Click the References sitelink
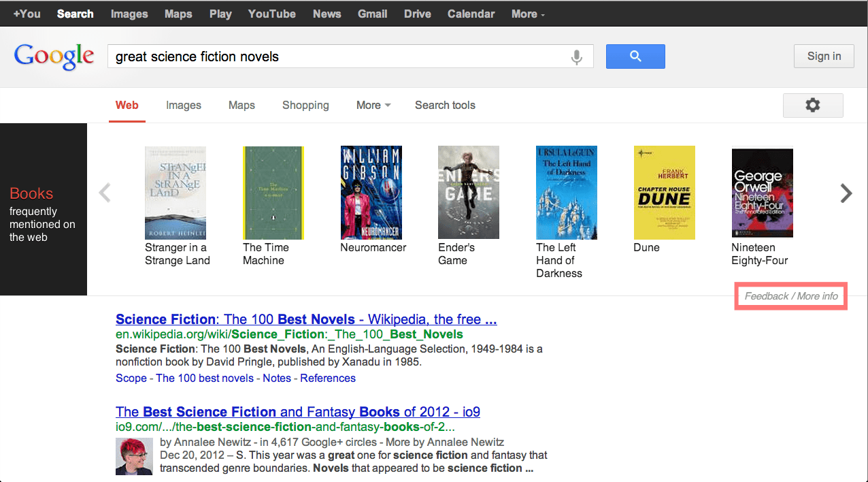The width and height of the screenshot is (868, 482). pyautogui.click(x=328, y=378)
